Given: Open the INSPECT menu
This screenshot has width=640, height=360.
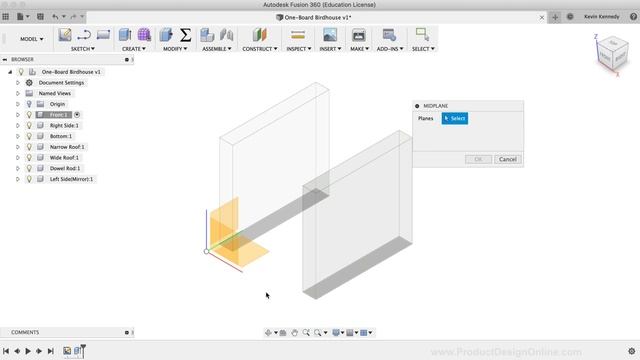Looking at the screenshot, I should (299, 49).
